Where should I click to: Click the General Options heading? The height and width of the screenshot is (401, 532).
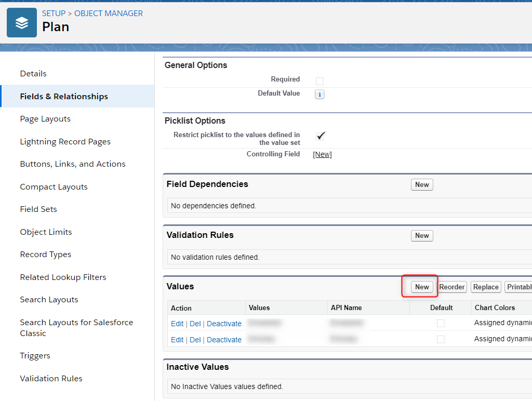click(196, 65)
